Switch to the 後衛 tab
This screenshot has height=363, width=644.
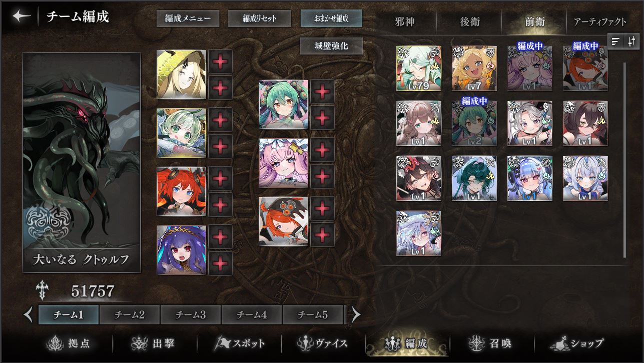(x=470, y=22)
